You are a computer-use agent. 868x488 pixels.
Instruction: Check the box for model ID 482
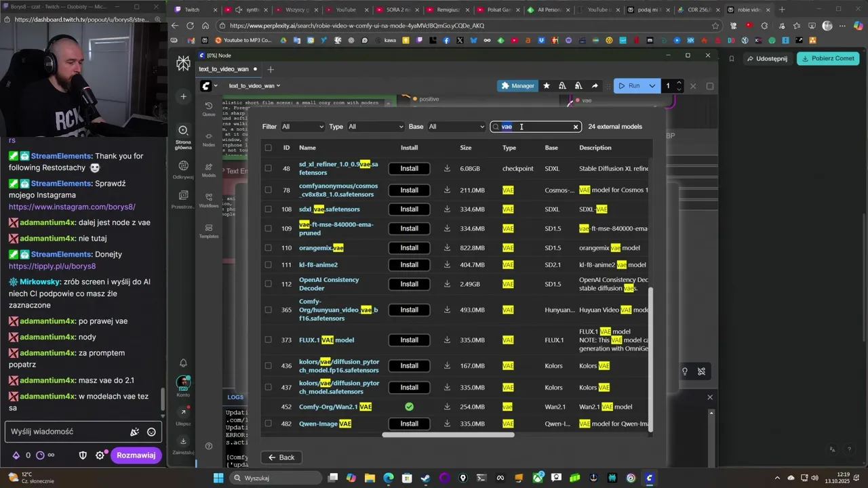[269, 424]
